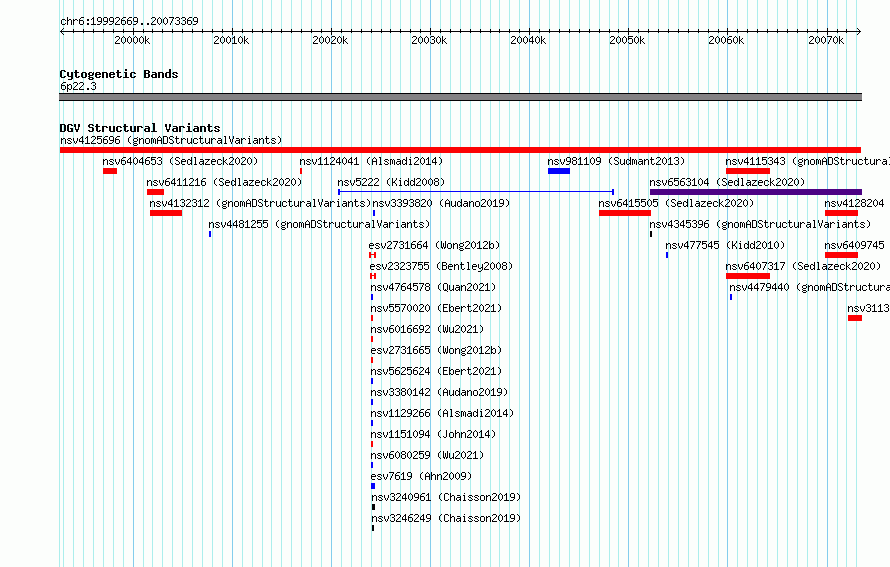The height and width of the screenshot is (567, 890).
Task: Click the red bar under nsv6411216
Action: (x=155, y=192)
